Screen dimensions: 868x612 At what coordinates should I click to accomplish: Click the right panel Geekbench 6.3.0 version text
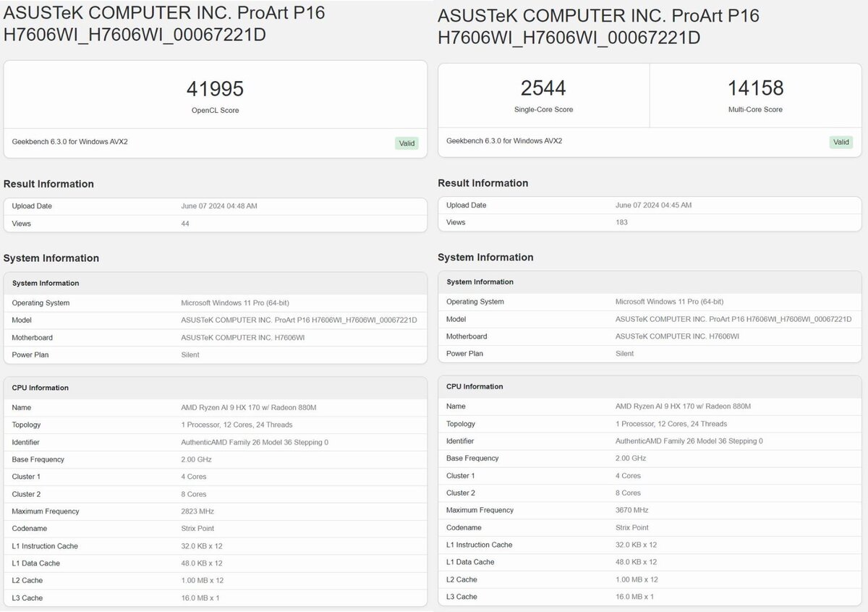pyautogui.click(x=504, y=141)
